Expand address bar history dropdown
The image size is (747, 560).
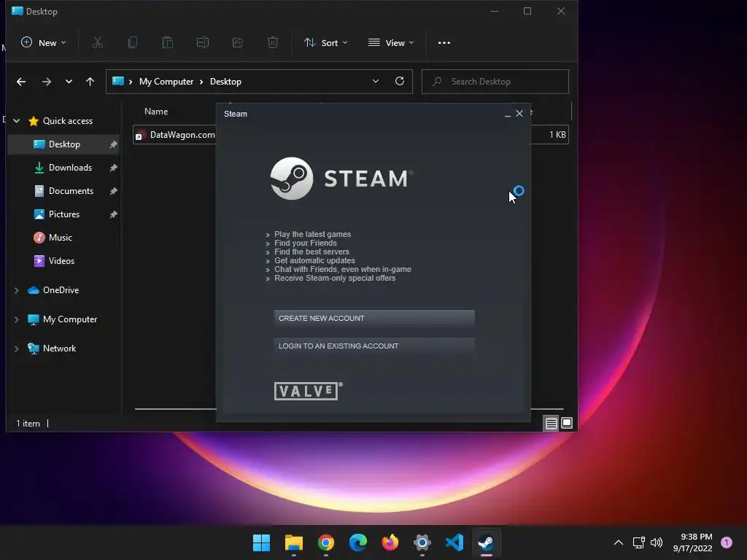click(x=376, y=82)
